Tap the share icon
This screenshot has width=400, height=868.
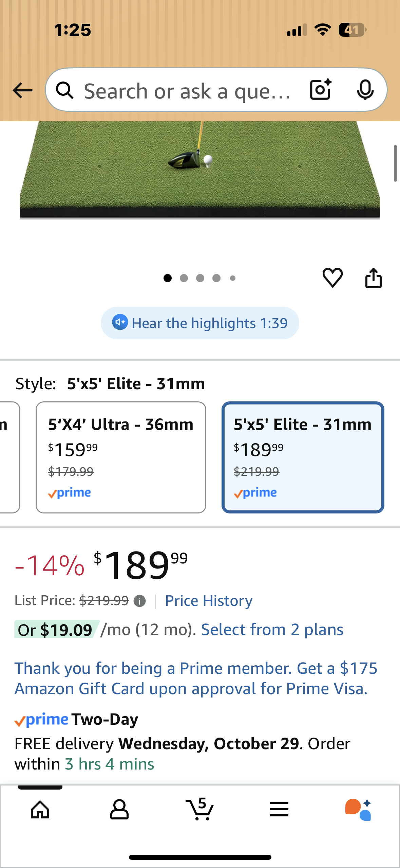(x=373, y=278)
